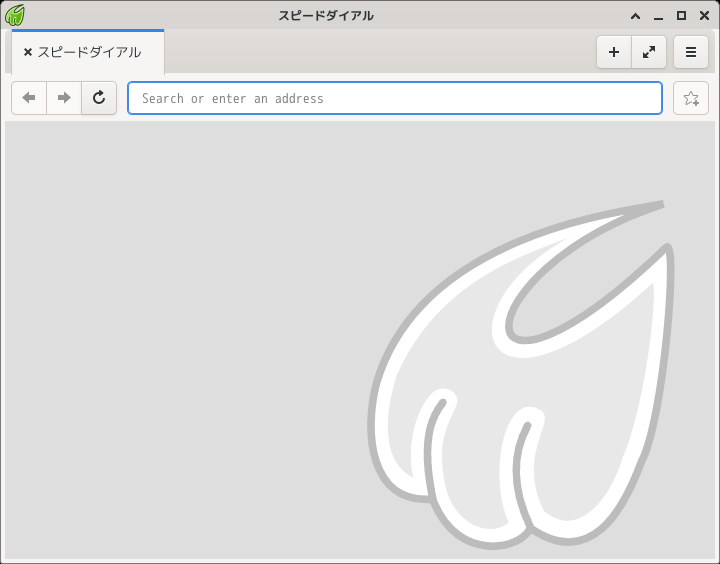Bookmark this page with the star icon
This screenshot has width=720, height=564.
[x=691, y=98]
